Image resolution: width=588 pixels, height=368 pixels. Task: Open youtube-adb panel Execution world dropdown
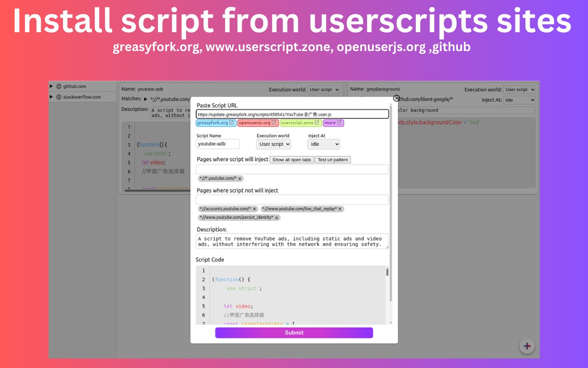[324, 90]
